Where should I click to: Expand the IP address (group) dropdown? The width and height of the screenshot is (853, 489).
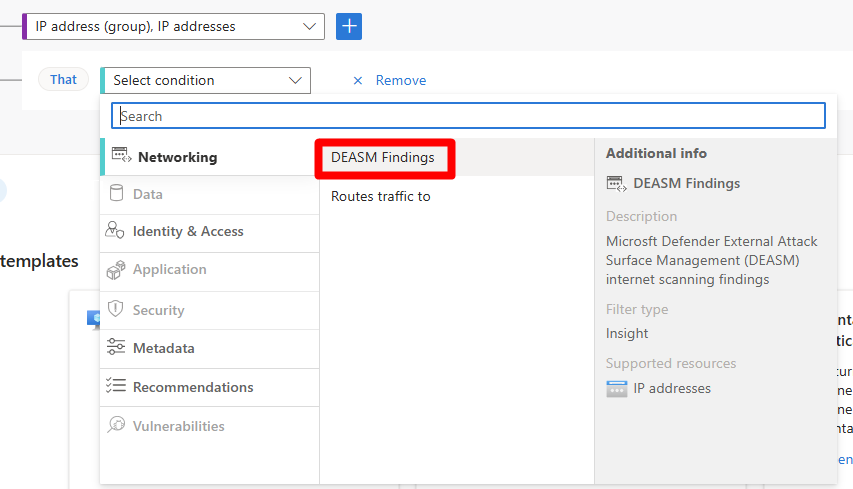(308, 27)
